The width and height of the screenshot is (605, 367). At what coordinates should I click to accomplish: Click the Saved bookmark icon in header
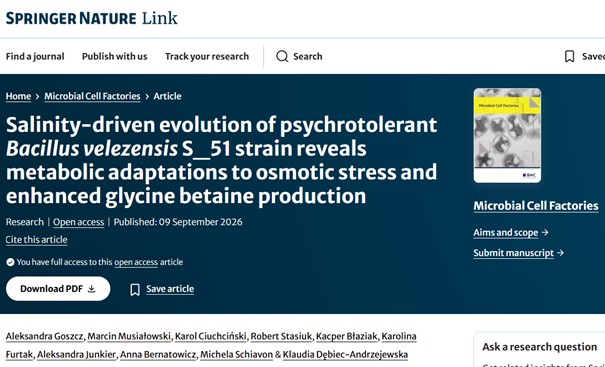point(569,56)
